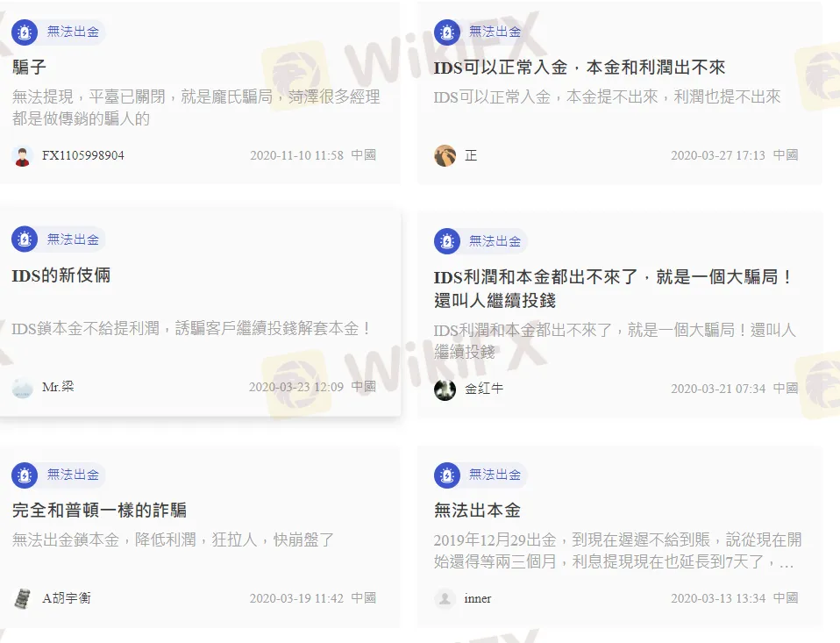The width and height of the screenshot is (840, 643).
Task: Open the post 完全和普頓一樣的詐騙
Action: pos(99,511)
